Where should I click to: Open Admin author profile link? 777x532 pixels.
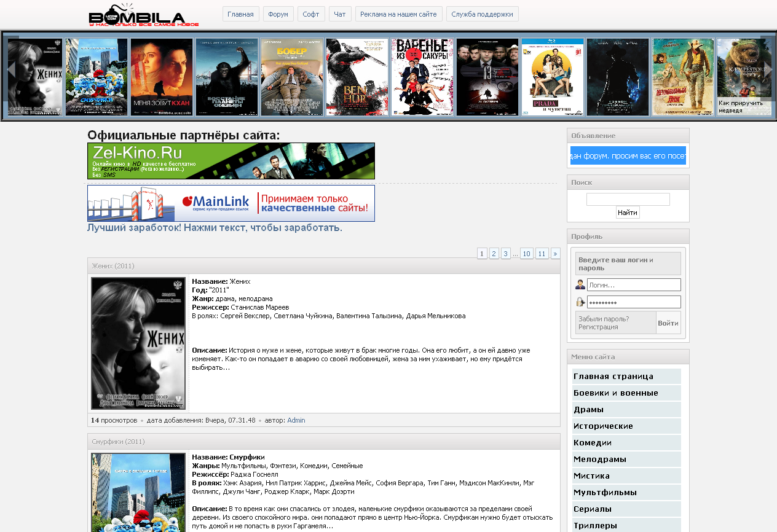coord(296,420)
